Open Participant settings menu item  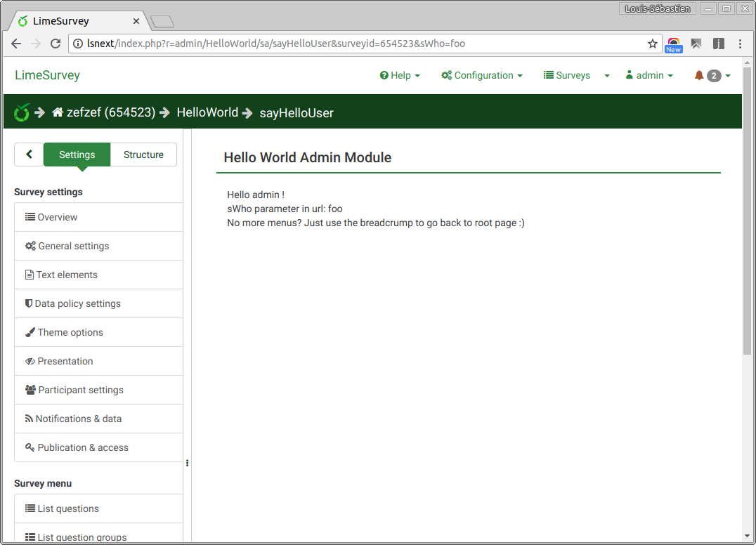[x=81, y=390]
